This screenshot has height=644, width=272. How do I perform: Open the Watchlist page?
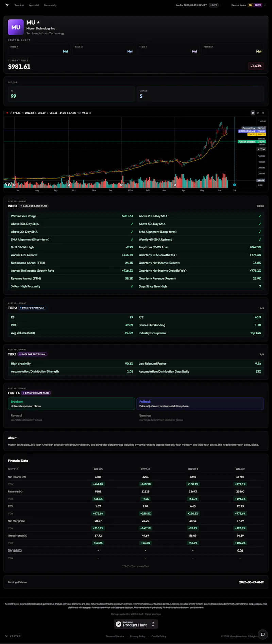[x=34, y=5]
